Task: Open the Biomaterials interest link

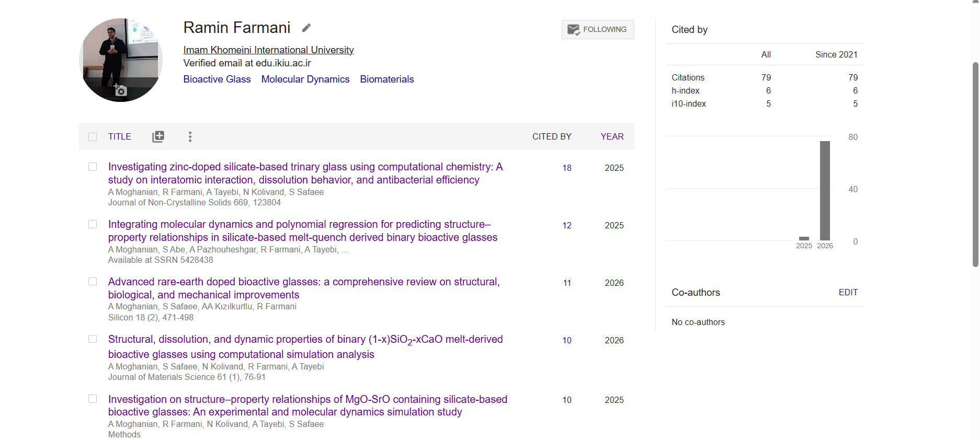Action: tap(387, 79)
